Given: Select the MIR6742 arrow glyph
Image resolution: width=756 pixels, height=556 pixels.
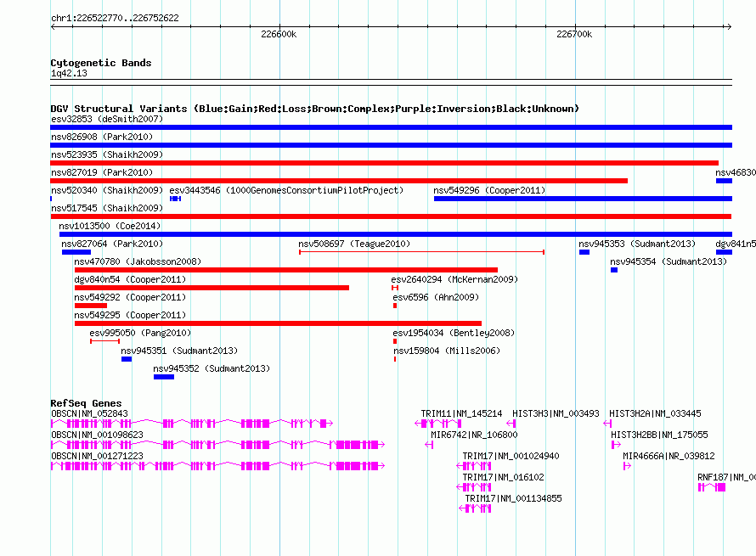Looking at the screenshot, I should coord(429,445).
